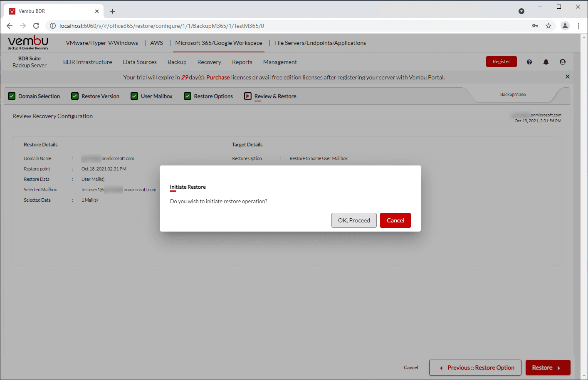The height and width of the screenshot is (380, 588).
Task: View site information icon in address bar
Action: pyautogui.click(x=53, y=26)
